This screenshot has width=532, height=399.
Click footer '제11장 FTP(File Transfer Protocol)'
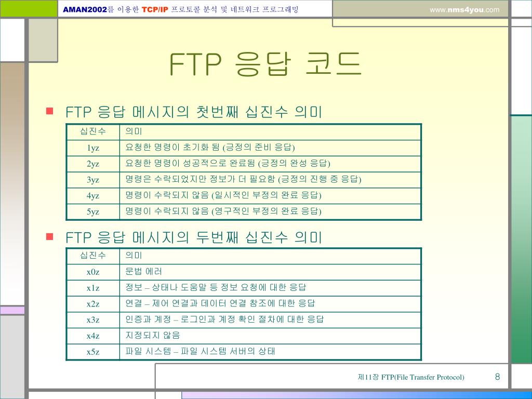[x=411, y=377]
